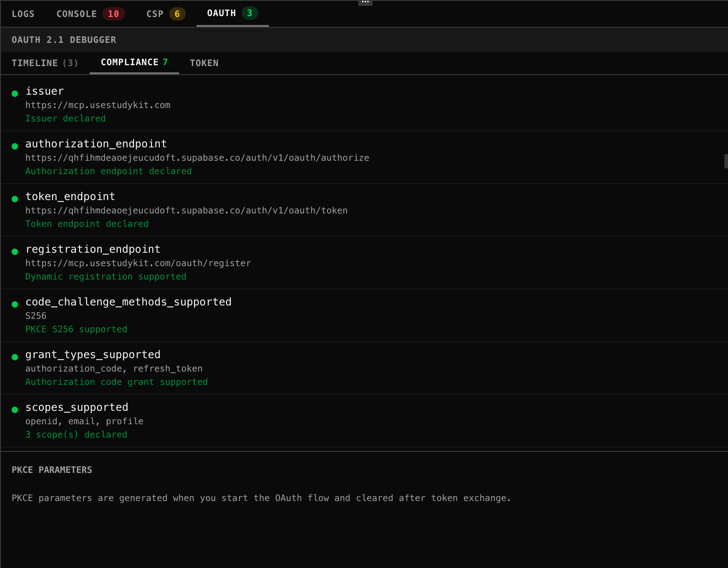This screenshot has height=568, width=728.
Task: Click the green status dot for registration_endpoint
Action: tap(15, 251)
